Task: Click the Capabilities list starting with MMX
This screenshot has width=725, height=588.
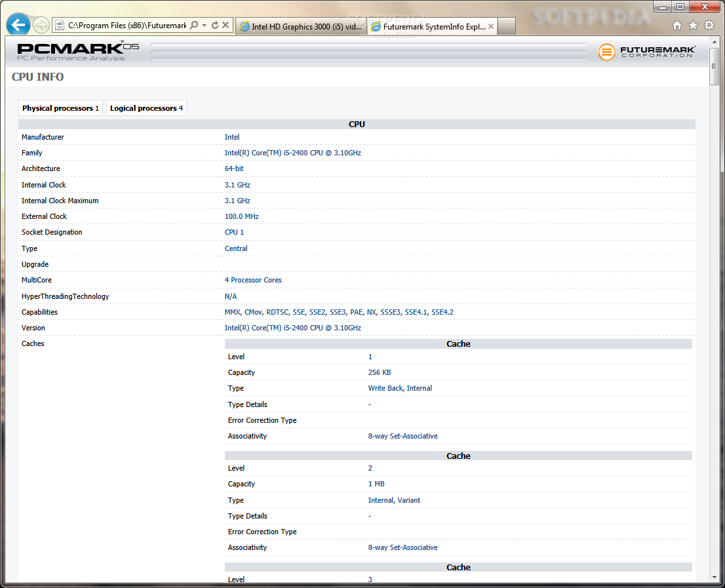Action: click(339, 312)
